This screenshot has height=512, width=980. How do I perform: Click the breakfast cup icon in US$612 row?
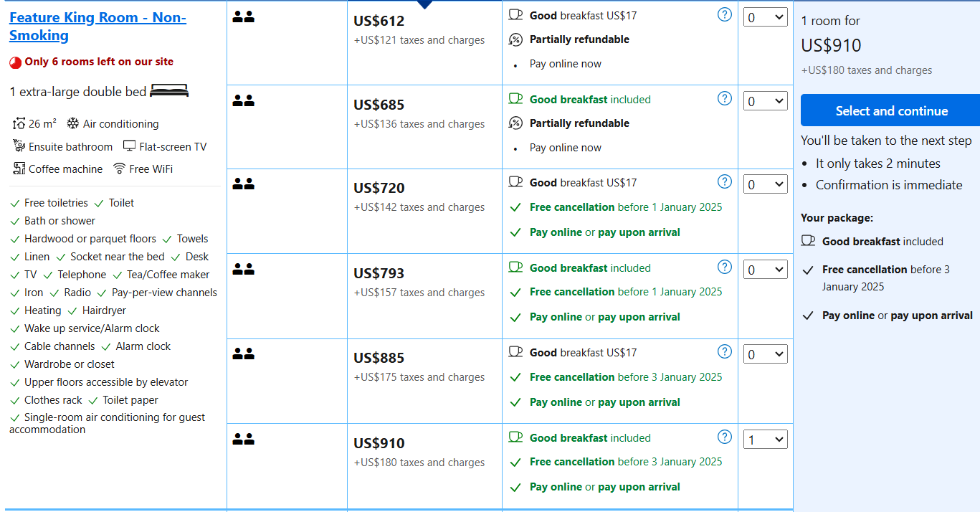(x=515, y=15)
